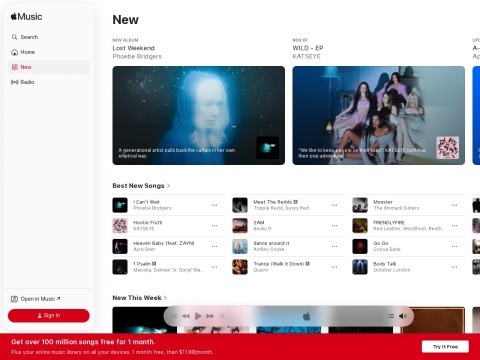The image size is (480, 360).
Task: Open Search in the sidebar
Action: pos(49,37)
